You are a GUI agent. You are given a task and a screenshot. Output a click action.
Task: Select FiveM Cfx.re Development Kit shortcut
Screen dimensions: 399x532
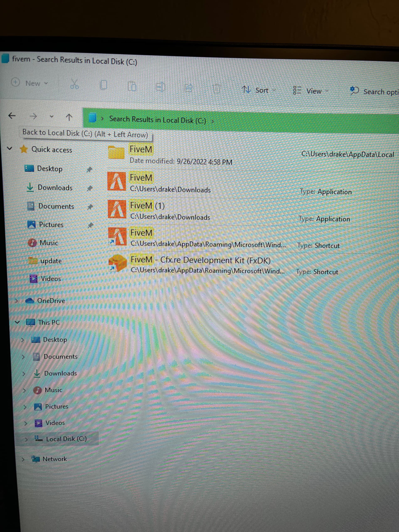[200, 260]
